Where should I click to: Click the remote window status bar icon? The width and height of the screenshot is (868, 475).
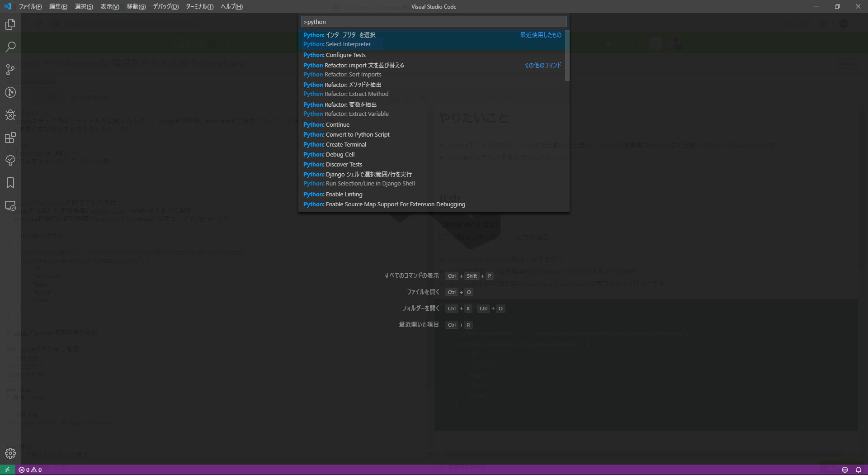(7, 470)
